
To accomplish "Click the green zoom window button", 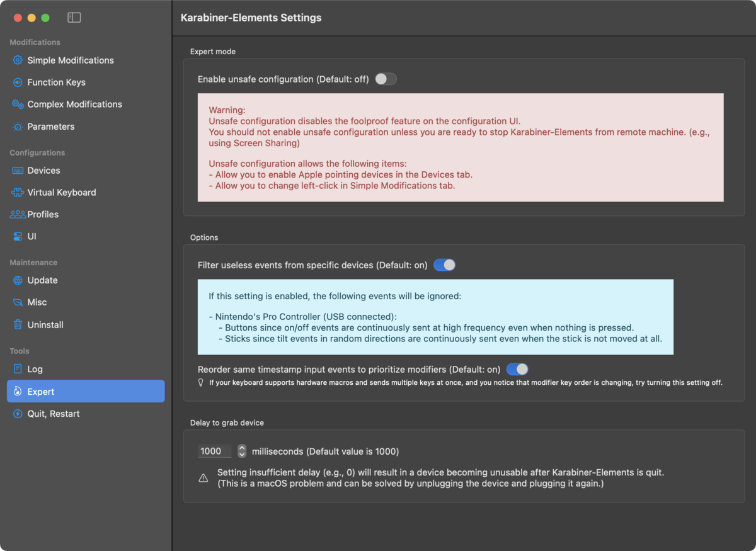I will point(45,18).
